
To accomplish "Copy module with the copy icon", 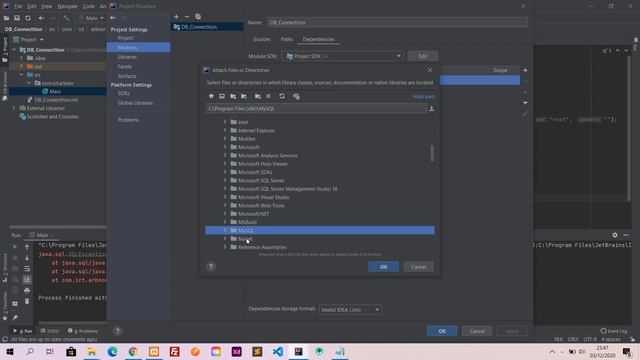I will click(198, 17).
